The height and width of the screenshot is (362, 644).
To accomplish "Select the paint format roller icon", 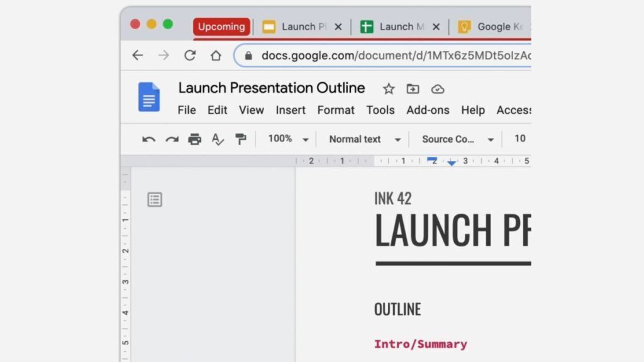I will (x=240, y=140).
